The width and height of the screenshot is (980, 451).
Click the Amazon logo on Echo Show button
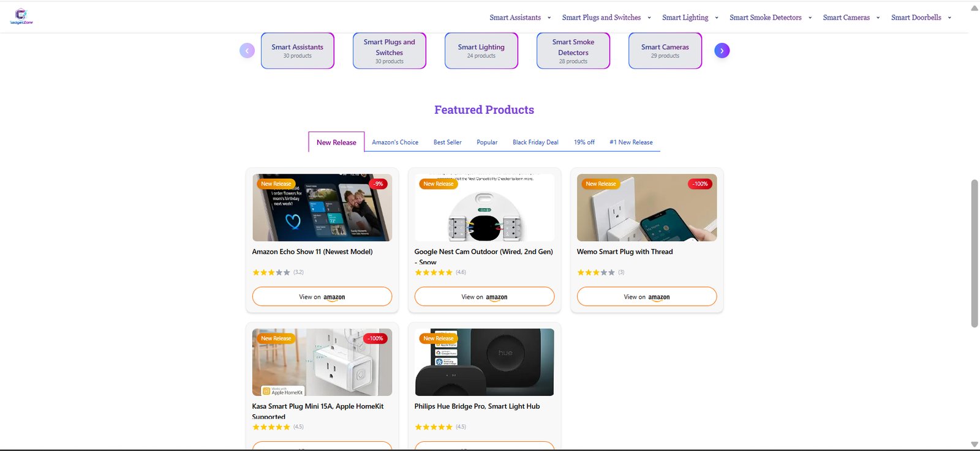[336, 297]
